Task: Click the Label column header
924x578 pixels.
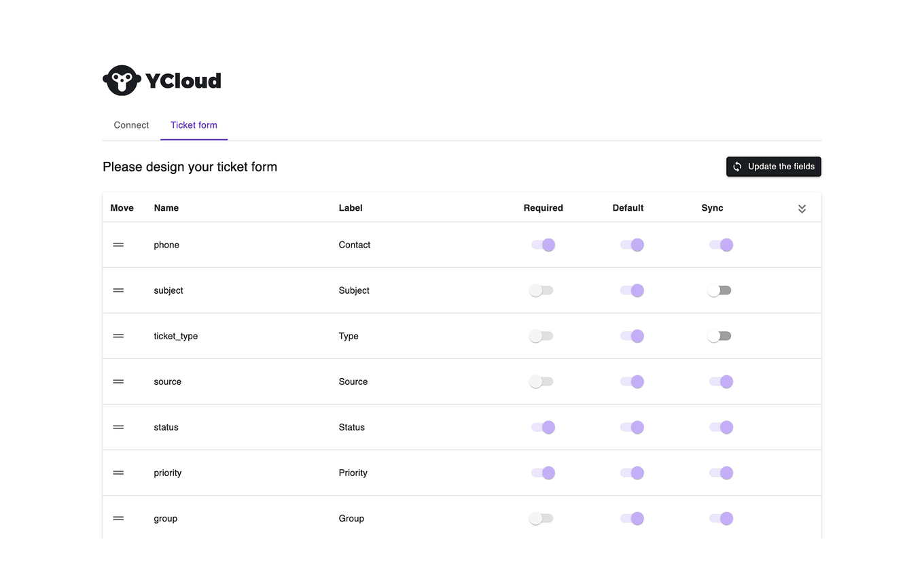Action: click(351, 208)
